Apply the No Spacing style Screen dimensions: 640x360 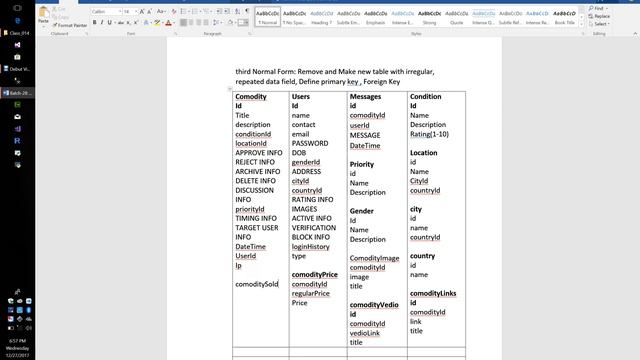(294, 17)
